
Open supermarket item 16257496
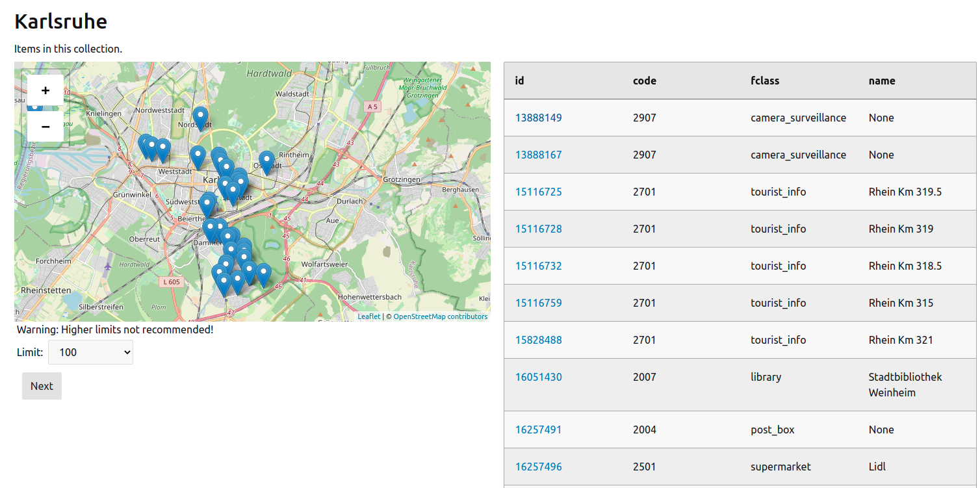coord(538,467)
